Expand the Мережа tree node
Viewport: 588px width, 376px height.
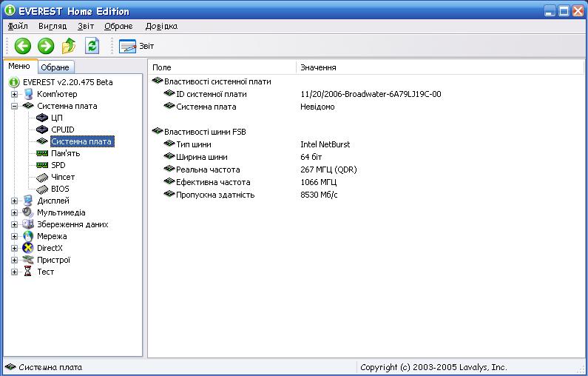(14, 236)
